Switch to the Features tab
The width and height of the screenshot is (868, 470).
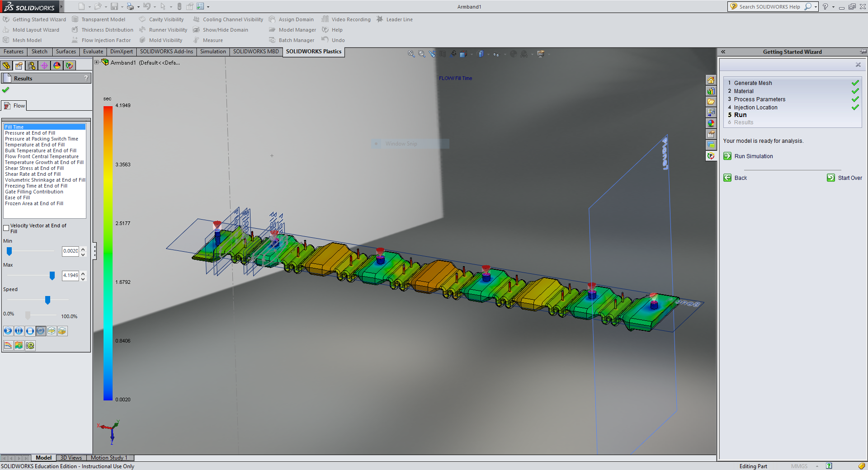click(x=14, y=52)
